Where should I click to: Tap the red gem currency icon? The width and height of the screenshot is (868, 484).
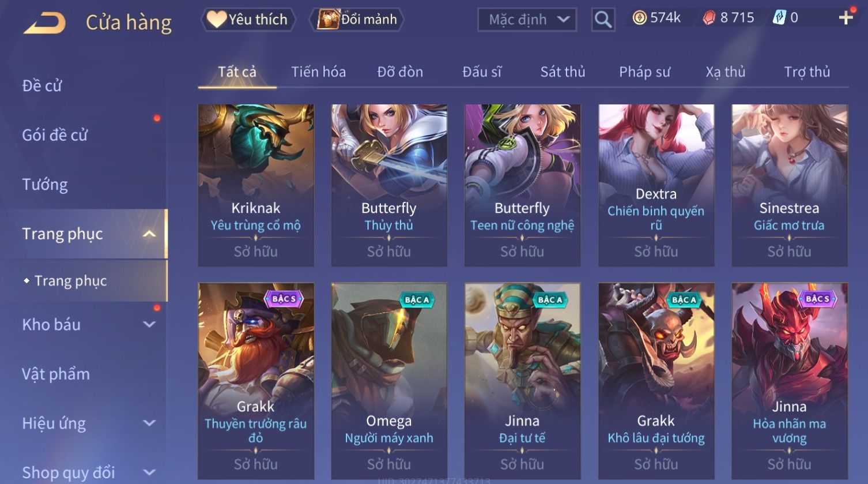coord(709,18)
